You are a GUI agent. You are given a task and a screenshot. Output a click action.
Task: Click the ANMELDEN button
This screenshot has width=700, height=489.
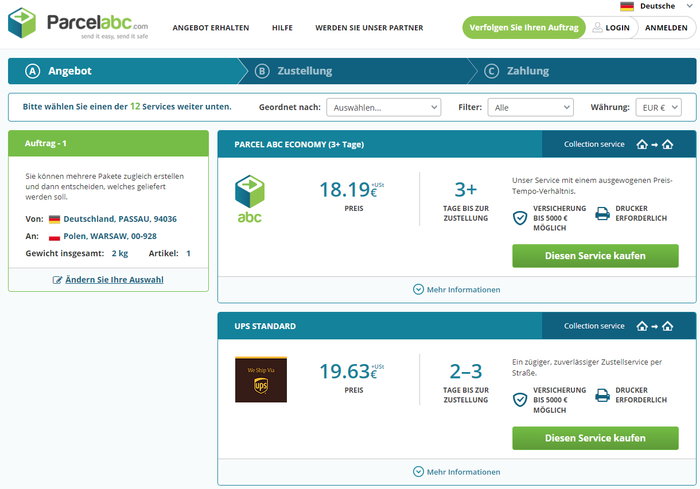(x=666, y=28)
